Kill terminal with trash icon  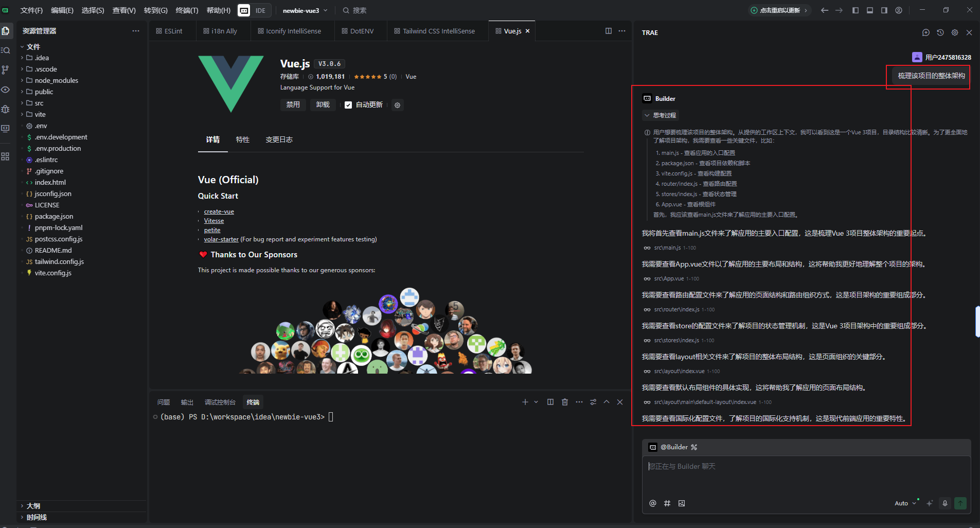coord(565,402)
